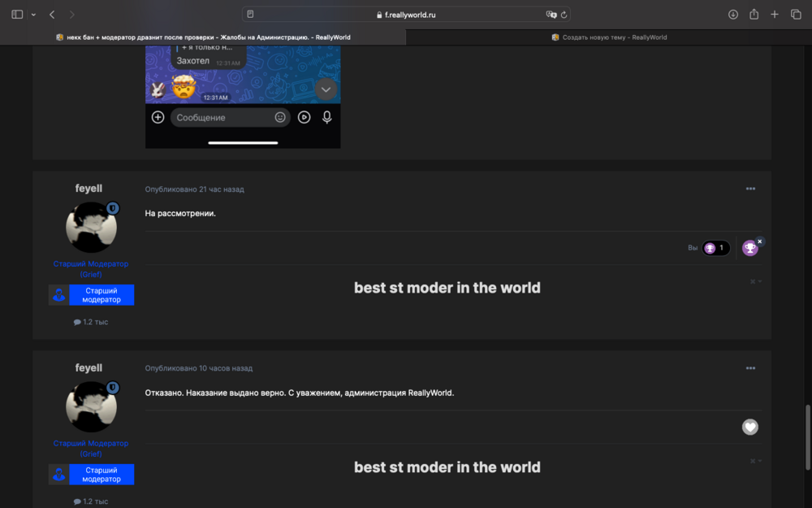Switch to the 'Создать новую тему - ReallyWorld' tab
Screen dimensions: 812x508
point(609,37)
